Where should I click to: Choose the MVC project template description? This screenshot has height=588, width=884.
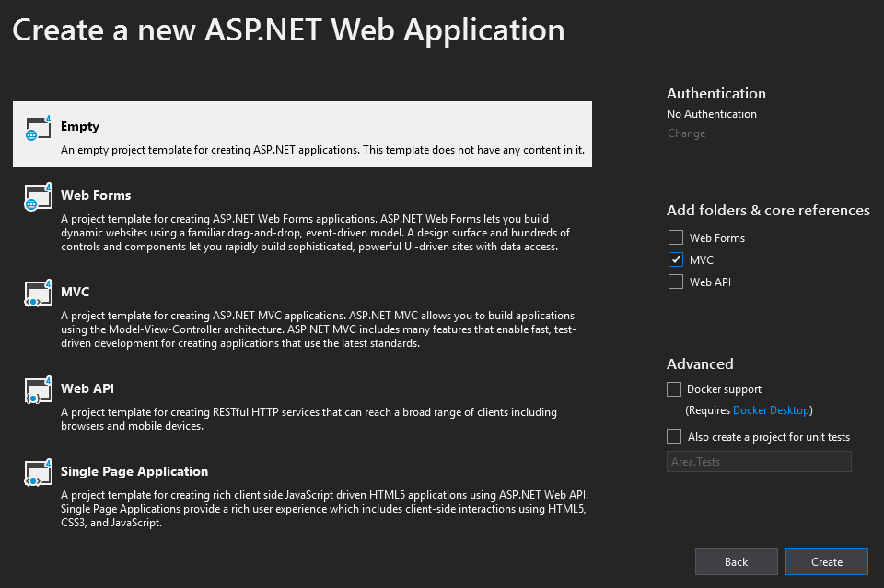[x=319, y=329]
